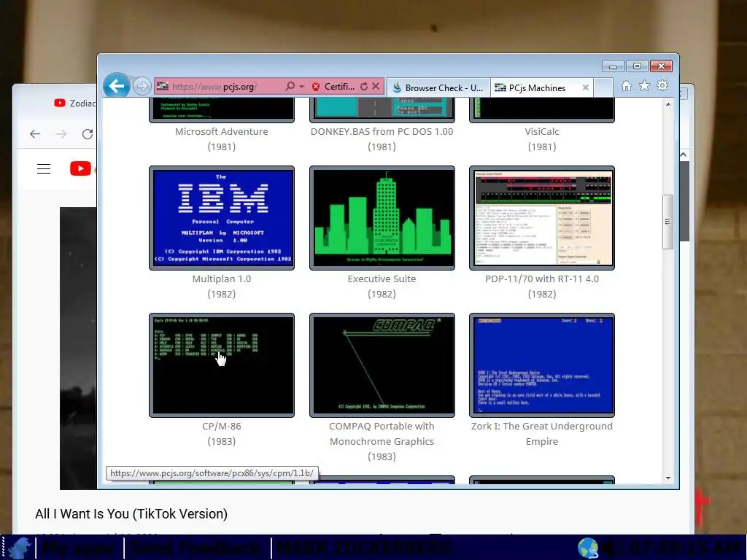Open favorites with the star icon
The height and width of the screenshot is (560, 747).
click(x=644, y=86)
